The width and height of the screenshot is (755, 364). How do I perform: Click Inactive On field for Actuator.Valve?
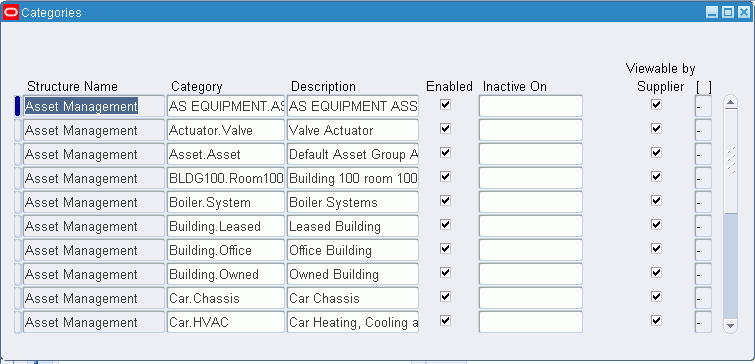pyautogui.click(x=531, y=130)
